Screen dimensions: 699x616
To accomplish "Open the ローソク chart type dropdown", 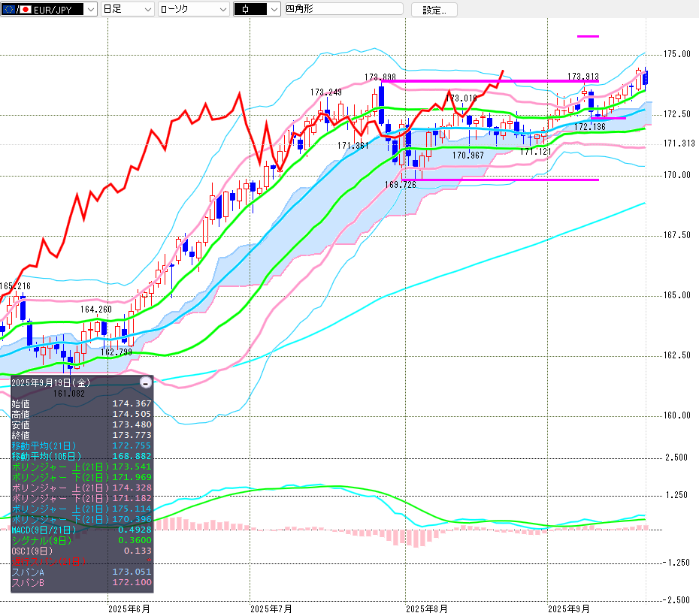I will [222, 9].
